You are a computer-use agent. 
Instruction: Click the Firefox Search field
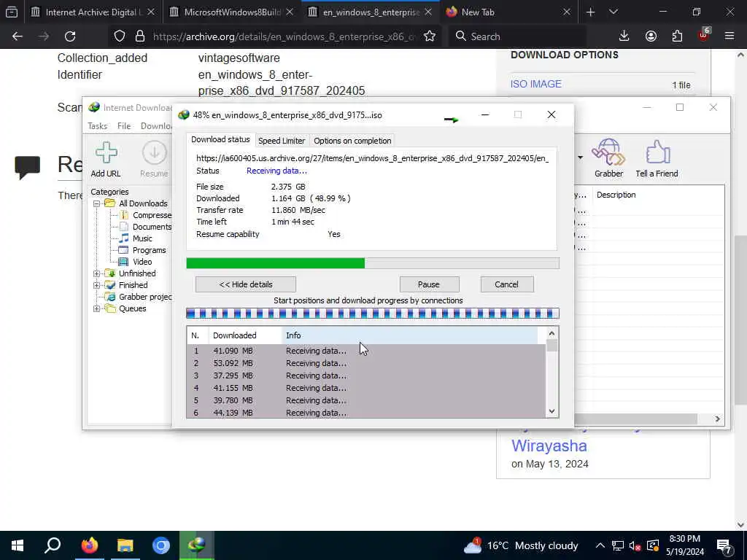pos(517,36)
